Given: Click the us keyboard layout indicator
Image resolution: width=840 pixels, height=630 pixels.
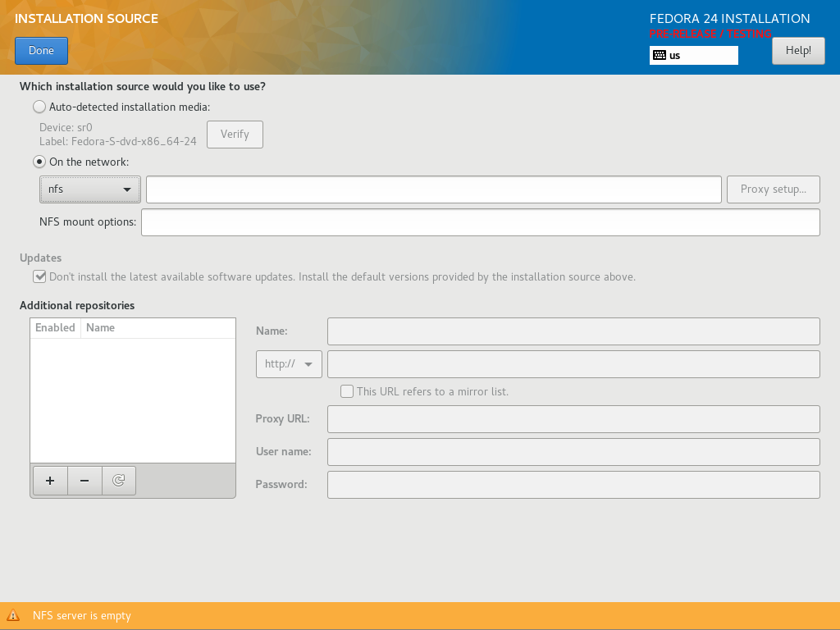Looking at the screenshot, I should pos(694,55).
